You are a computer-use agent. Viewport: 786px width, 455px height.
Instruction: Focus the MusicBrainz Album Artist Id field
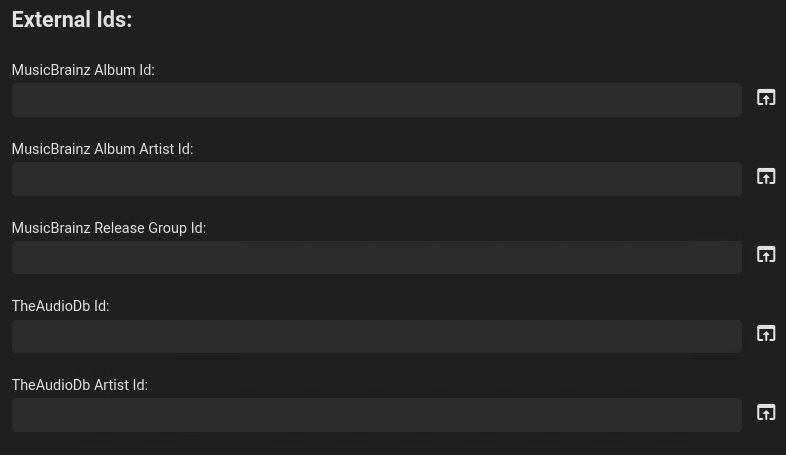pyautogui.click(x=376, y=179)
